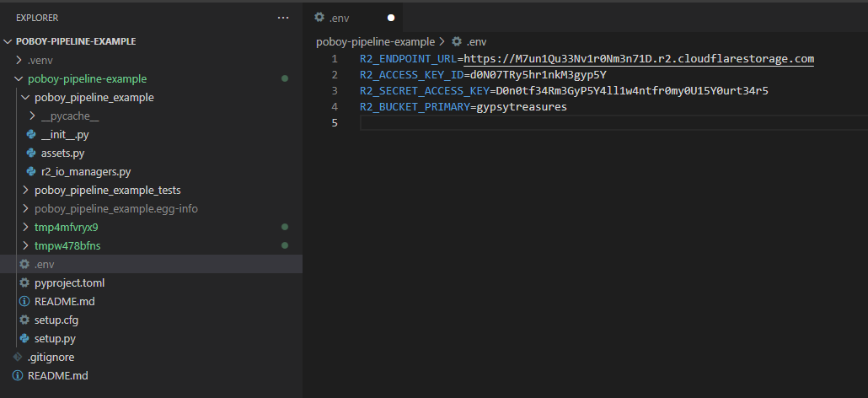Click line number 4 in the gutter
Image resolution: width=868 pixels, height=398 pixels.
pos(335,107)
